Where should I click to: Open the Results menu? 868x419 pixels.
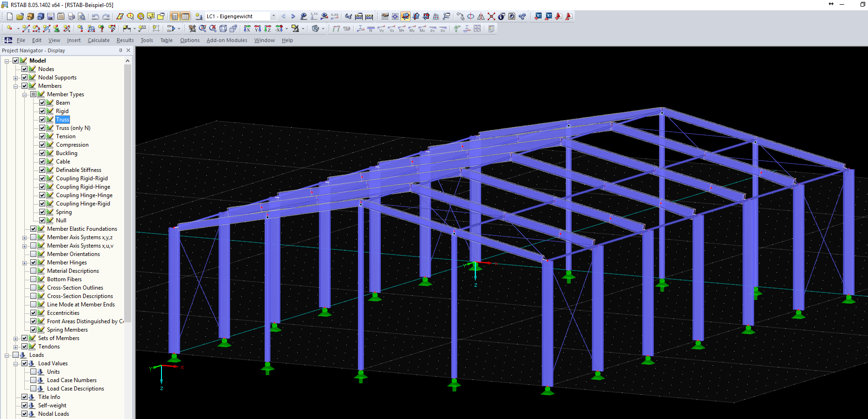(x=125, y=40)
